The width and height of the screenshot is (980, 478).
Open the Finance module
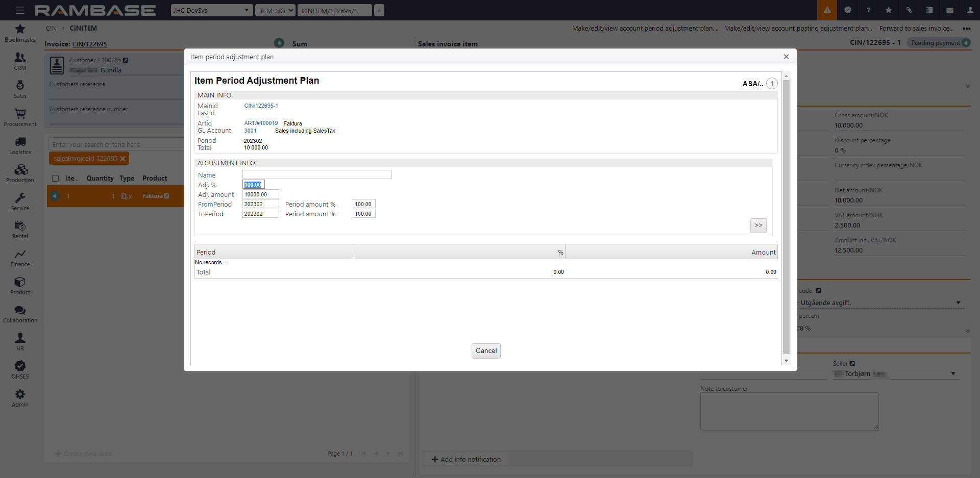pos(20,258)
